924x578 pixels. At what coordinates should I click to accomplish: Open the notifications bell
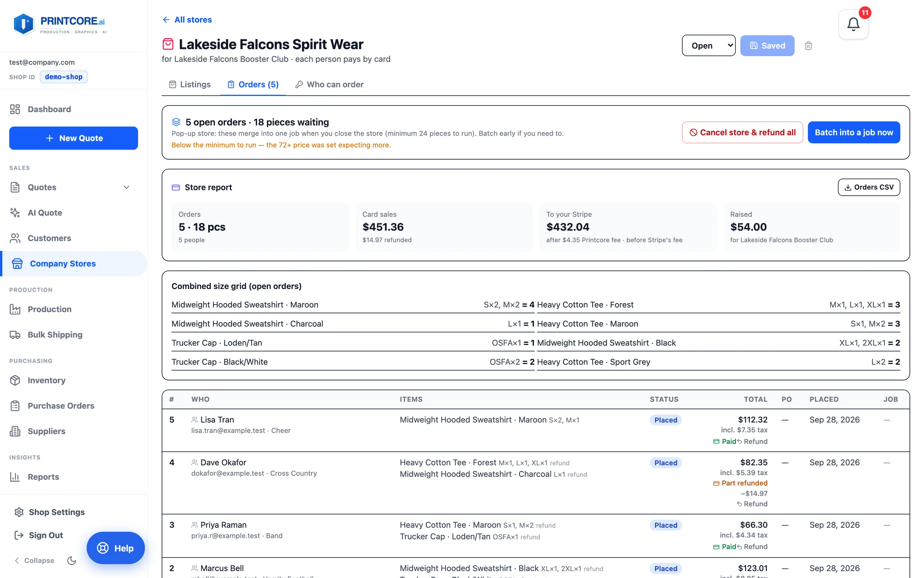pos(853,24)
